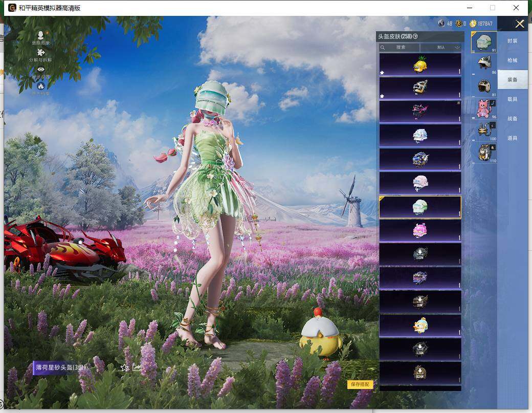Close the wardrobe with the X icon
This screenshot has height=413, width=532.
[520, 24]
